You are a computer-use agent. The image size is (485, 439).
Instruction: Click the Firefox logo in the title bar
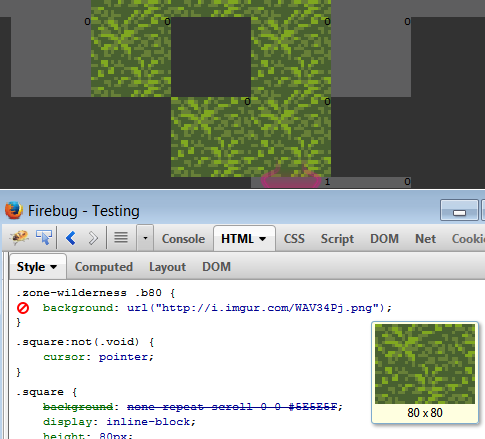click(14, 211)
